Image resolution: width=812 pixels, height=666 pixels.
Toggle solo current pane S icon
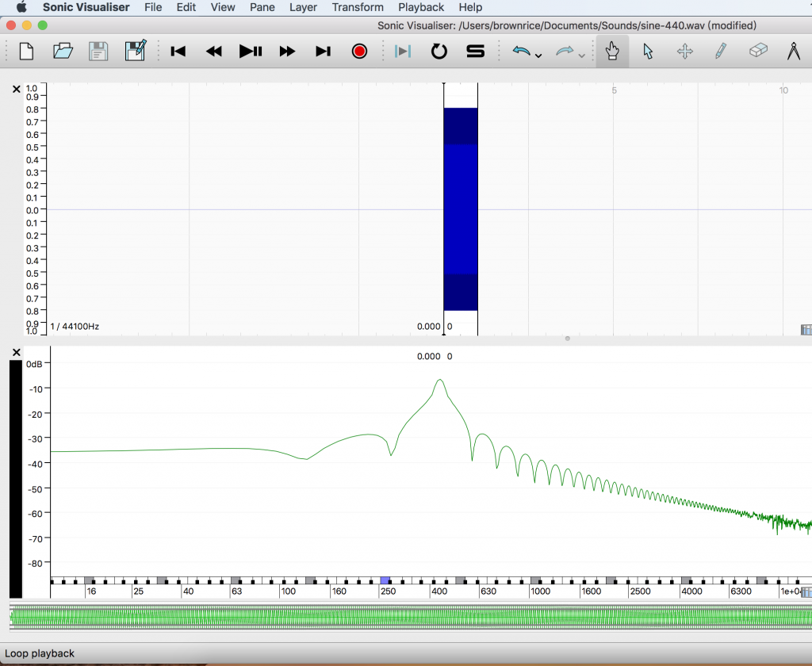(x=476, y=52)
